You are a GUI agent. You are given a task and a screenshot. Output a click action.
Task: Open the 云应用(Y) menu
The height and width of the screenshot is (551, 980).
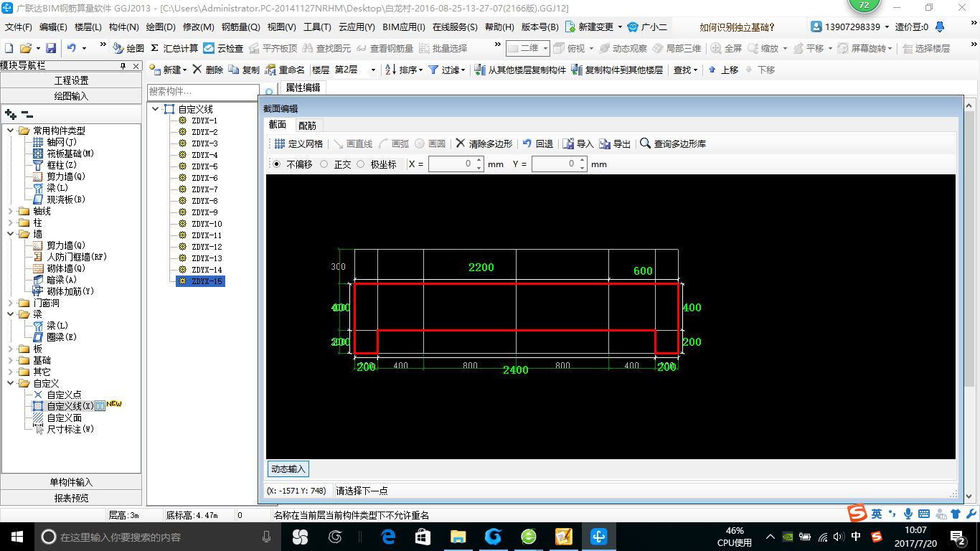[357, 27]
